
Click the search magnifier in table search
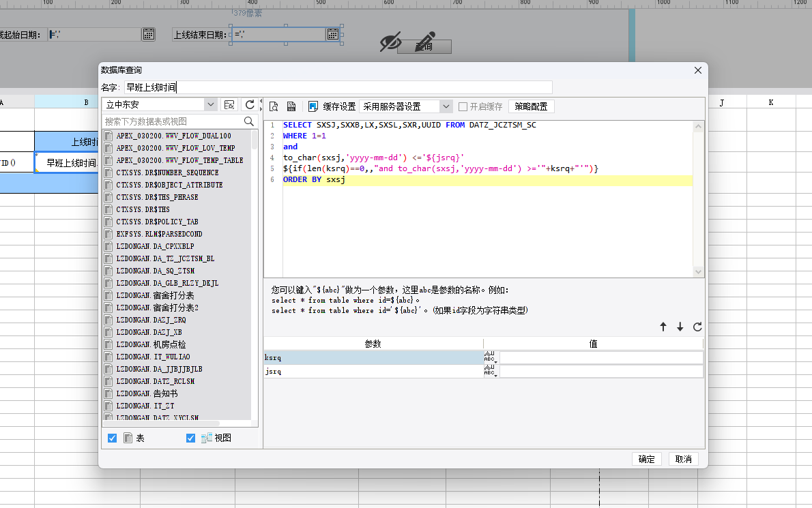[249, 121]
